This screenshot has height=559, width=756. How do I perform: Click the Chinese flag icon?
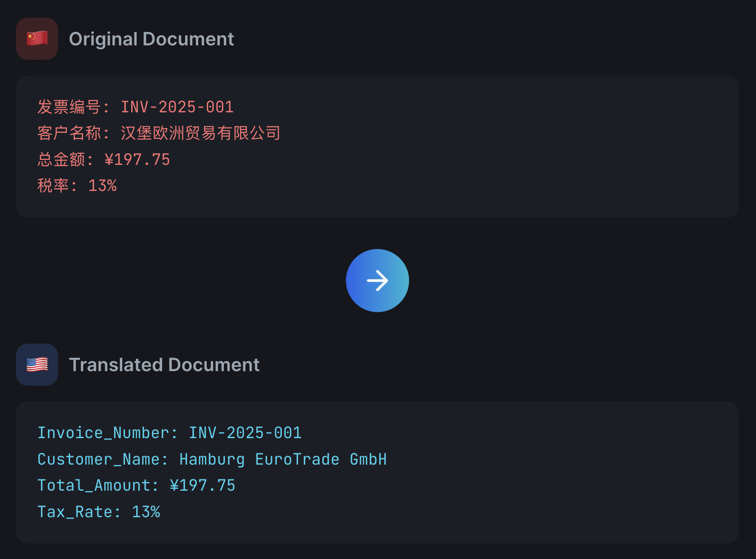(x=37, y=39)
